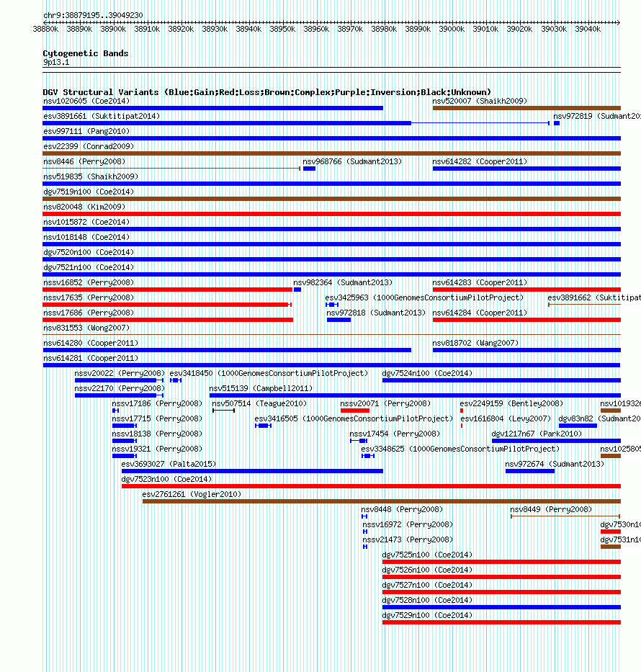Select dgv7524n100 (Coe2014) label
This screenshot has width=641, height=672.
(427, 374)
